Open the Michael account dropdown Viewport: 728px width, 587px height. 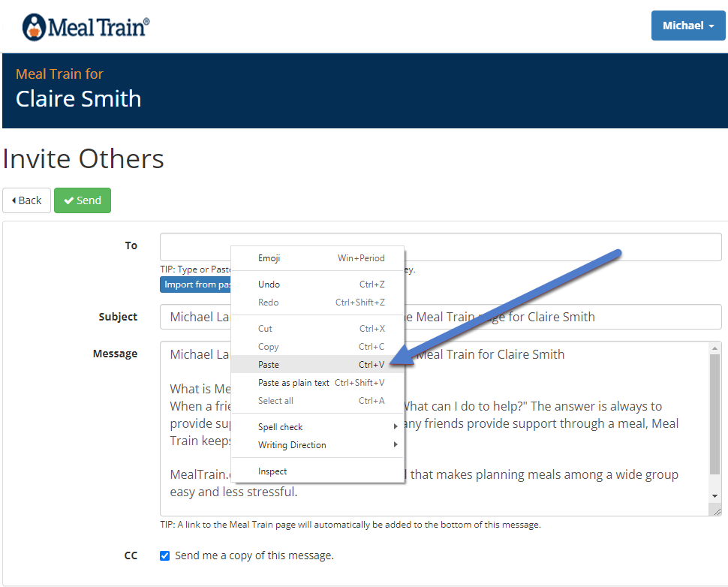click(687, 26)
